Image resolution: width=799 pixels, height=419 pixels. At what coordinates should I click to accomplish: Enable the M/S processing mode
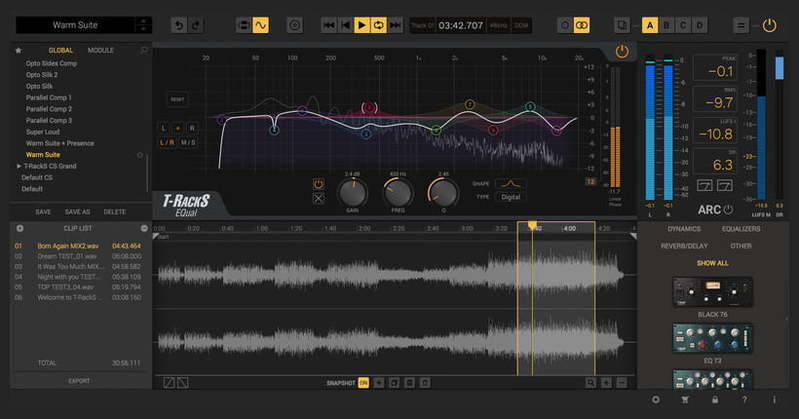pyautogui.click(x=188, y=143)
